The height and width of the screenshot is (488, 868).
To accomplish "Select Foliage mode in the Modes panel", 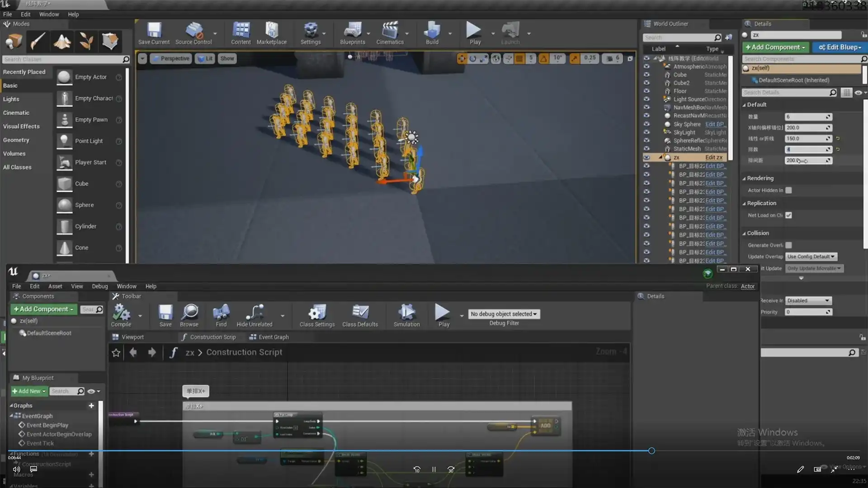I will coord(86,41).
